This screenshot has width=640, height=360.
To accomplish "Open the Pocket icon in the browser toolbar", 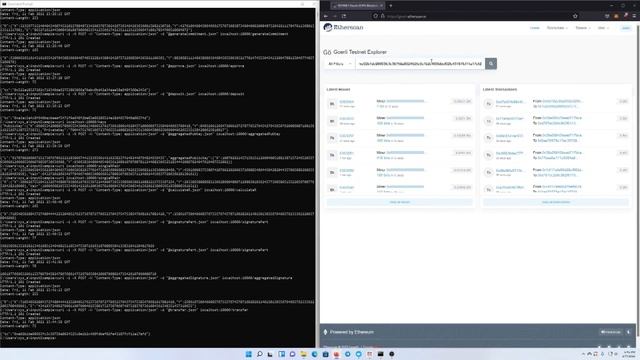I will 607,16.
